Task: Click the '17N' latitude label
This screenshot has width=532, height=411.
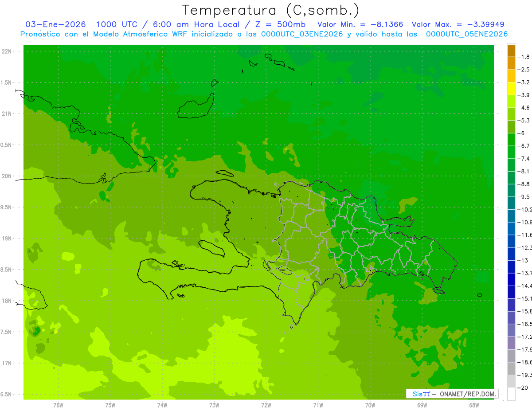Action: point(7,363)
